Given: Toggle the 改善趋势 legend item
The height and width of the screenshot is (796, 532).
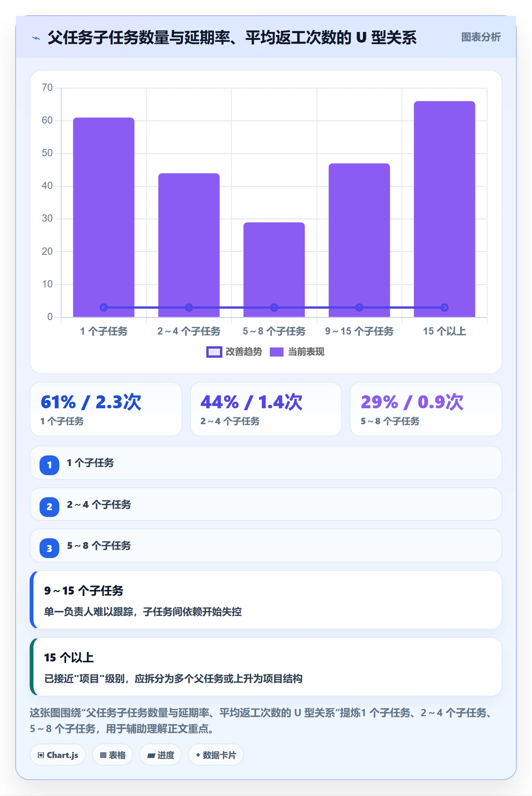Looking at the screenshot, I should (234, 352).
